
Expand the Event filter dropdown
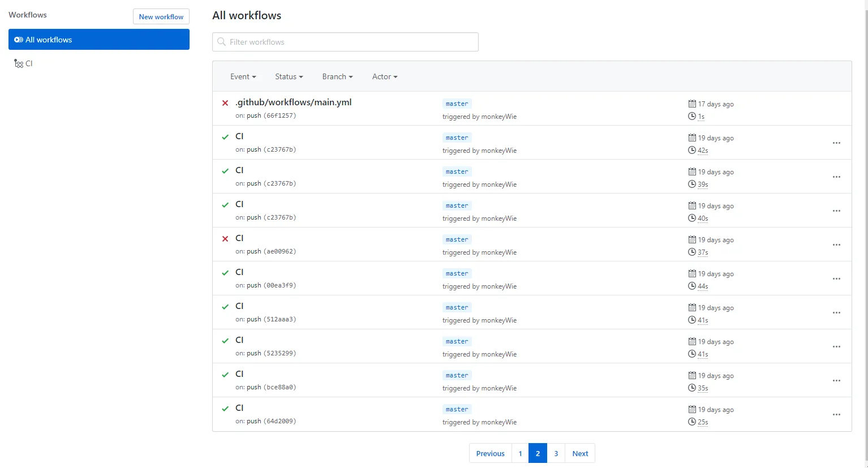click(x=243, y=76)
